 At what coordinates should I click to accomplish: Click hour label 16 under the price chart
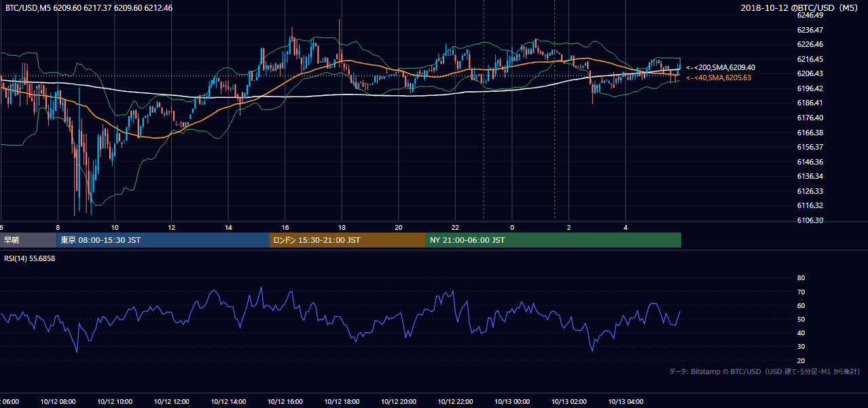point(285,227)
